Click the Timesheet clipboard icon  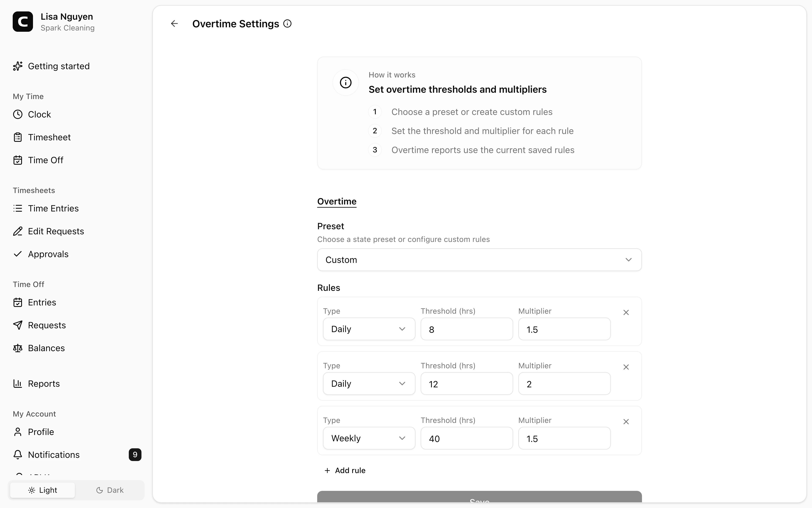tap(18, 137)
